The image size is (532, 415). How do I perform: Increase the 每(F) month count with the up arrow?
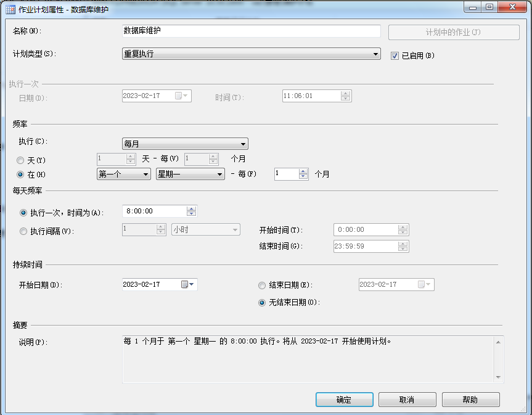point(303,171)
